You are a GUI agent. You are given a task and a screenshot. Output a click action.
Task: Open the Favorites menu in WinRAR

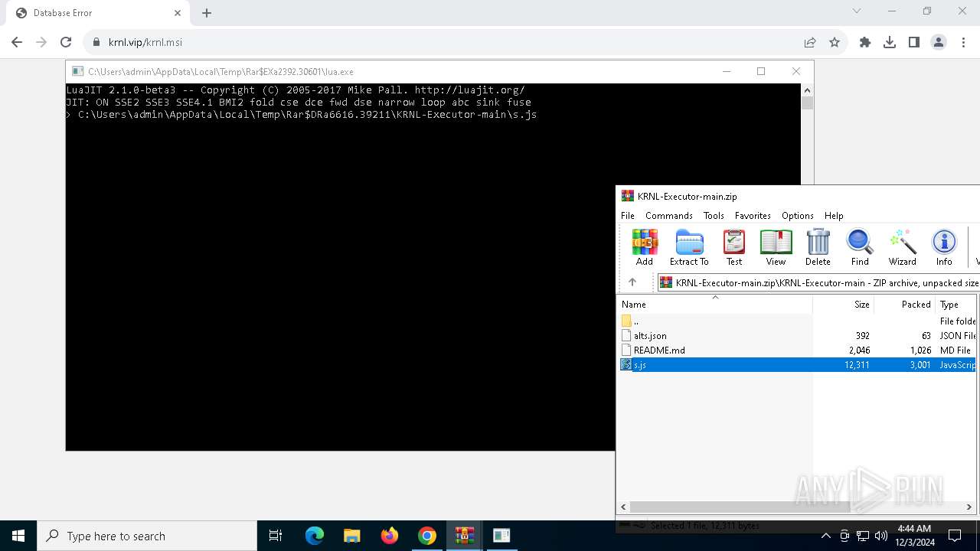click(x=753, y=216)
